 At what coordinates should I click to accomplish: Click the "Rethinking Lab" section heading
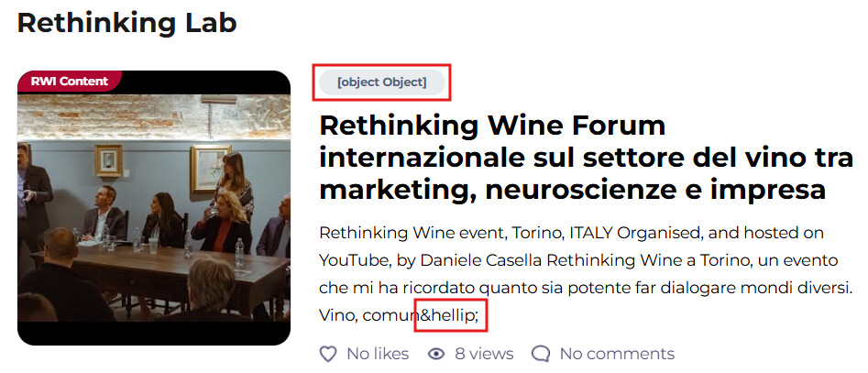(x=126, y=24)
